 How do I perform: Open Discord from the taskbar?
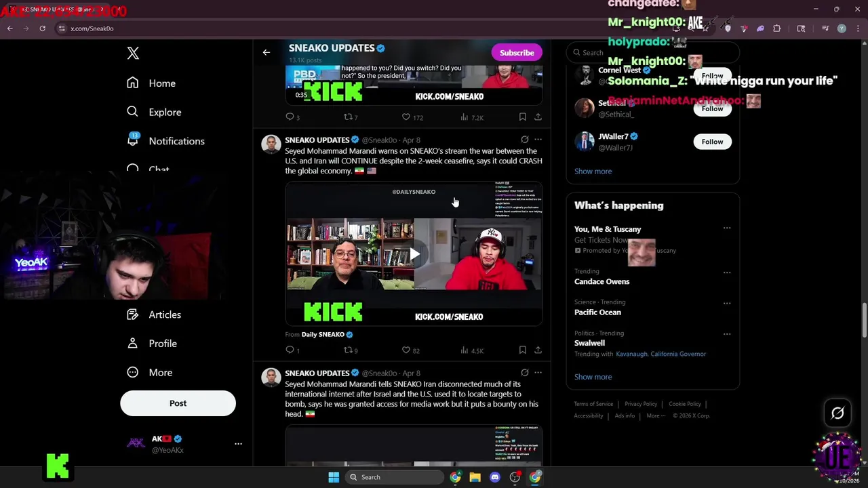(x=495, y=477)
